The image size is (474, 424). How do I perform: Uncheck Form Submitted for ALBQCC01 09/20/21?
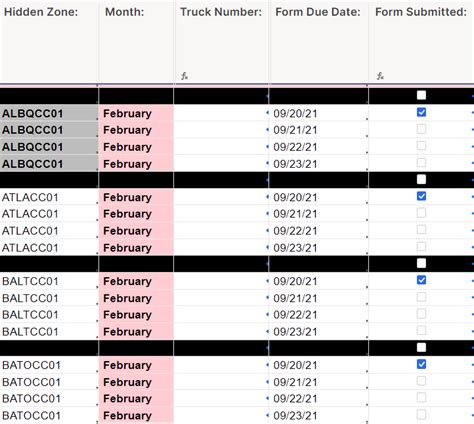coord(421,112)
